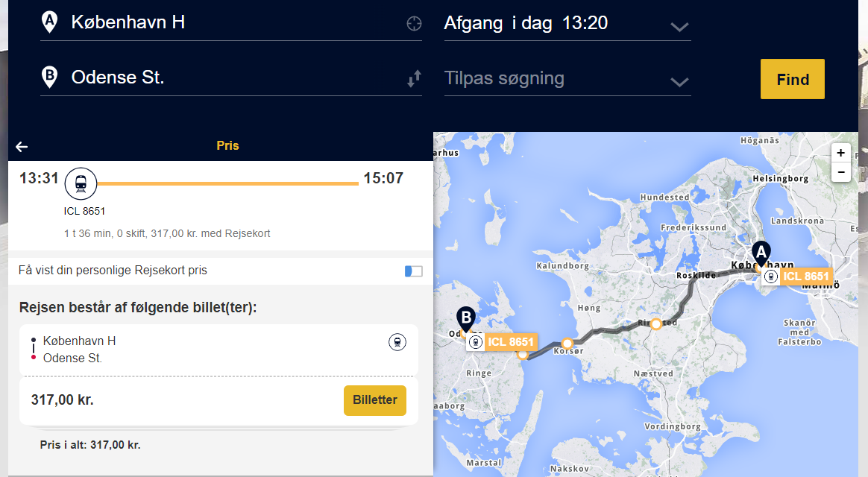Click train icon in ticket card
Screen dimensions: 868x477
[x=397, y=342]
